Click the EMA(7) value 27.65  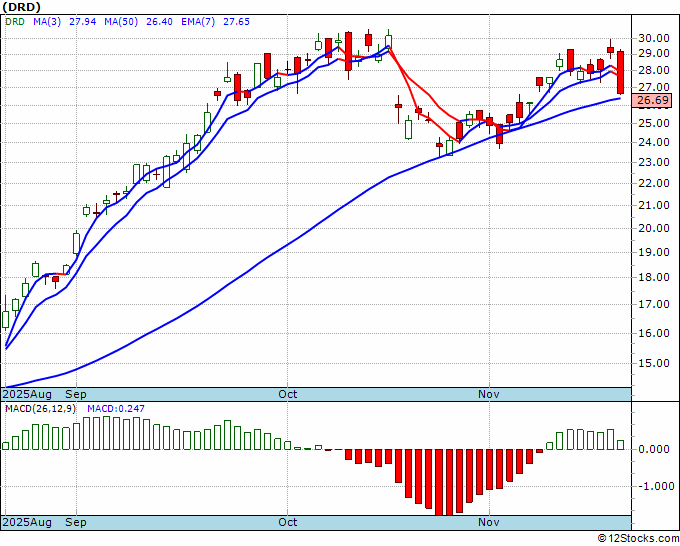[x=236, y=22]
